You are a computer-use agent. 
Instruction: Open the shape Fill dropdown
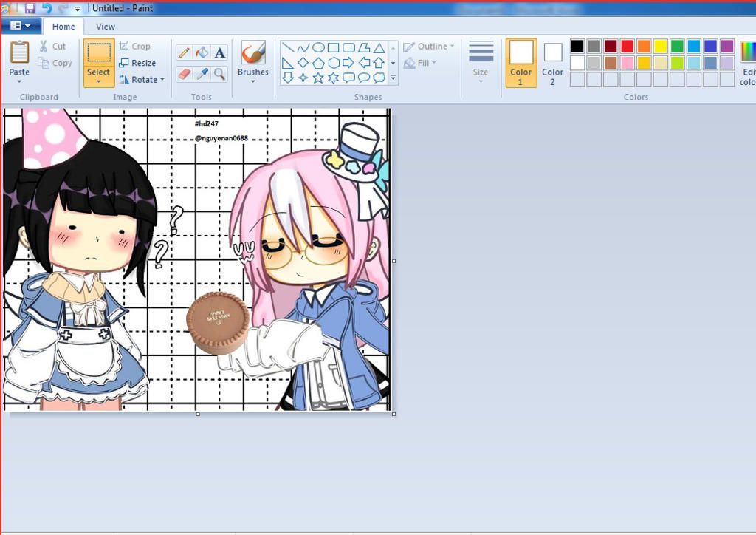click(x=420, y=64)
